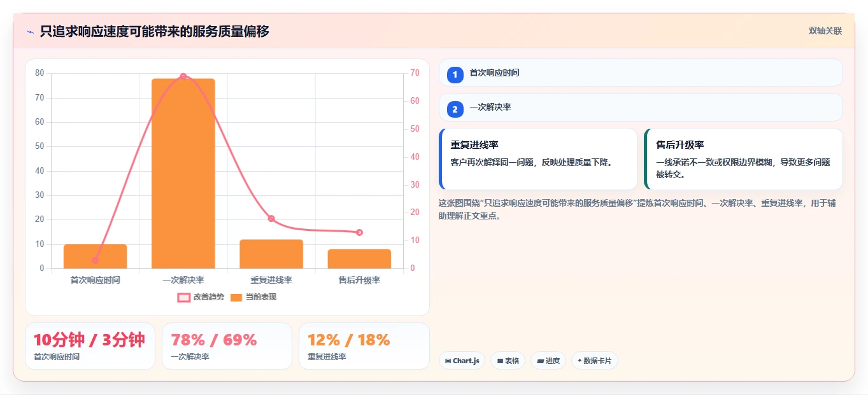This screenshot has width=868, height=395.
Task: Click the orange 当前表现 legend swatch
Action: point(236,298)
